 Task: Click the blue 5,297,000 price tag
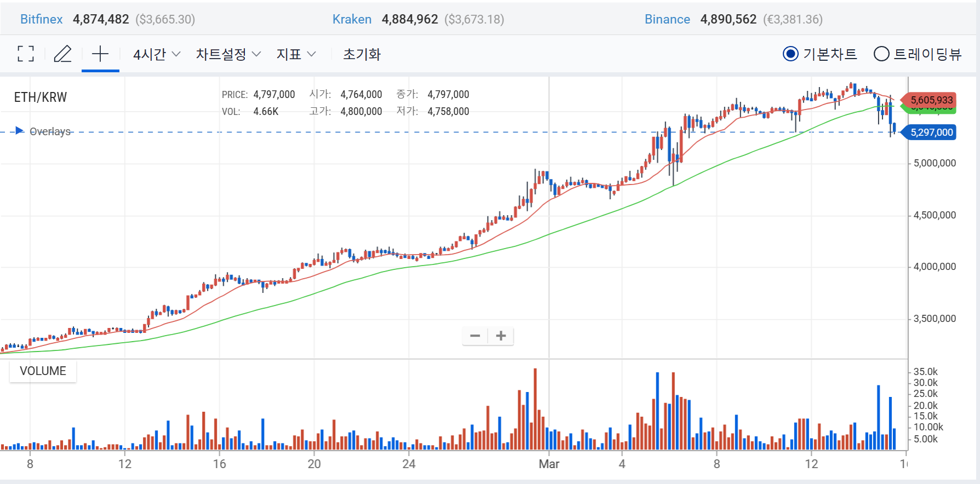pyautogui.click(x=930, y=132)
